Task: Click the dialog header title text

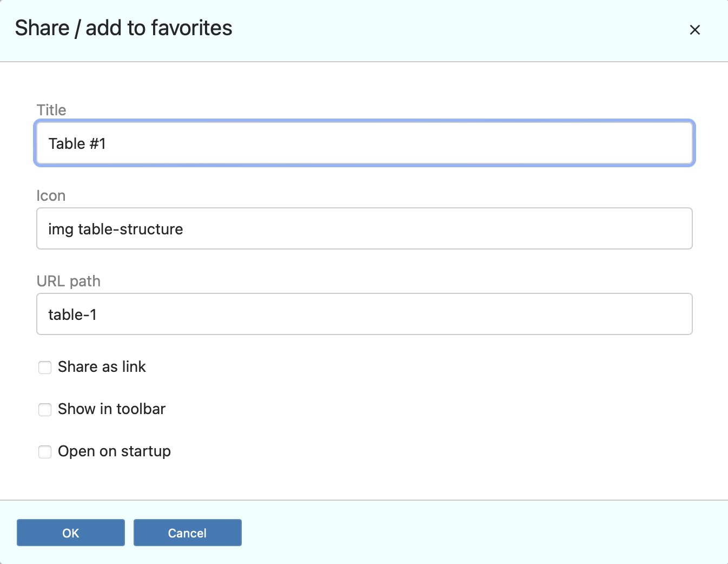Action: point(123,28)
